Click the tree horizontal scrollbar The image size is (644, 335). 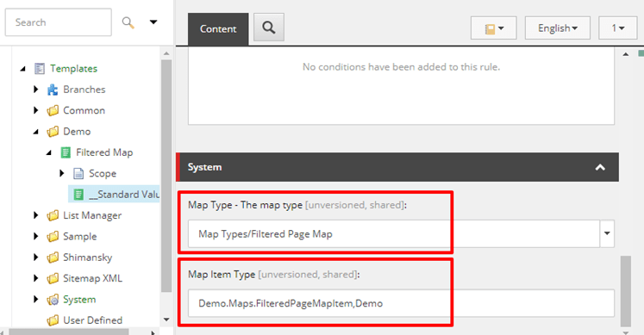click(x=69, y=332)
